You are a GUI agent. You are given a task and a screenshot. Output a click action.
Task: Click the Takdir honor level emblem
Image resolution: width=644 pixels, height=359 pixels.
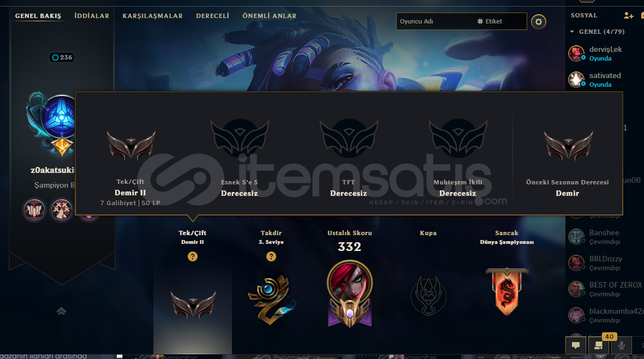(x=271, y=300)
